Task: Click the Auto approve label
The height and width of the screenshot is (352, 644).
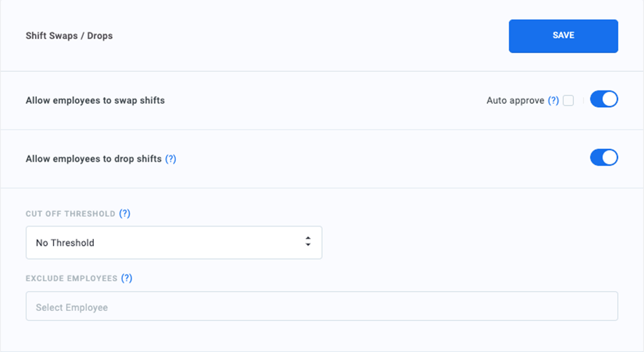Action: click(515, 101)
